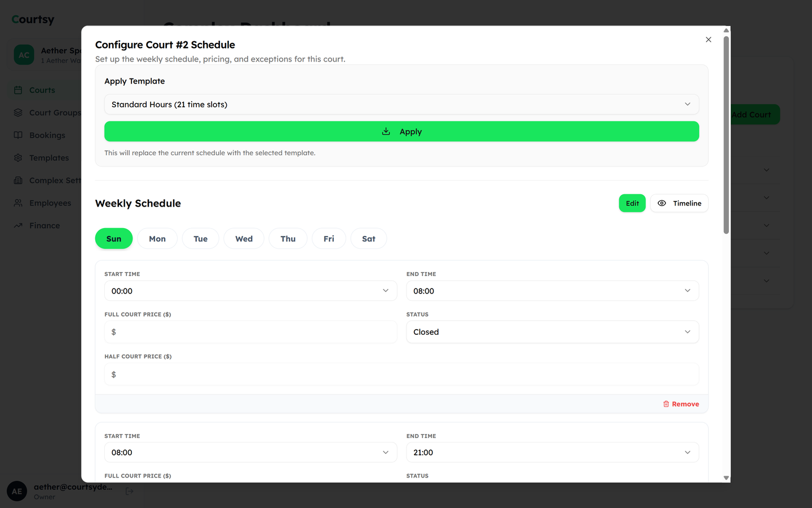Switch to Timeline view
Image resolution: width=812 pixels, height=508 pixels.
coord(679,203)
